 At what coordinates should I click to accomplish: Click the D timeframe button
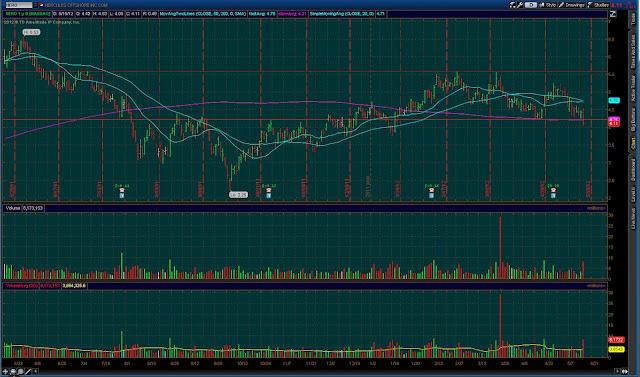[x=531, y=5]
